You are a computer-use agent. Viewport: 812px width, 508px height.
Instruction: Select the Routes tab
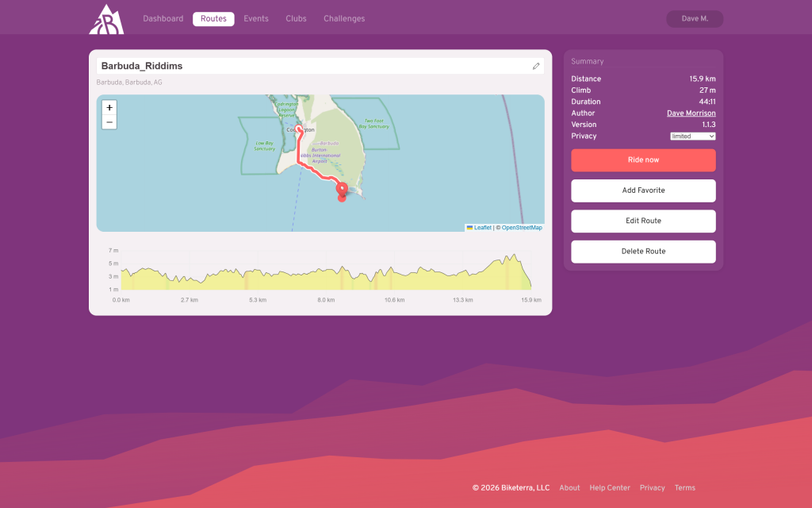click(213, 19)
